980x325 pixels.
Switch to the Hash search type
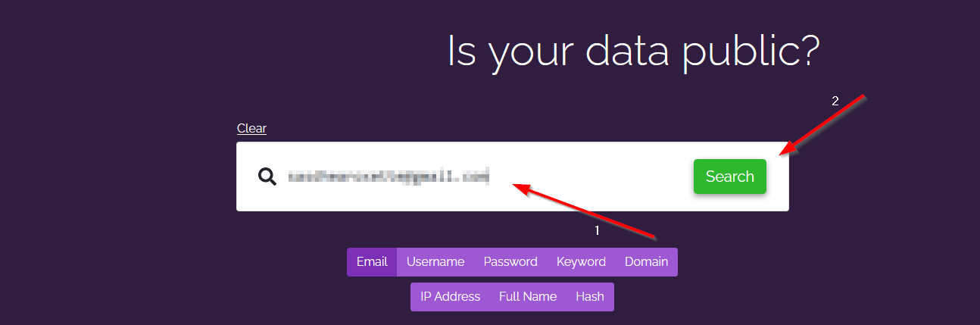click(590, 297)
